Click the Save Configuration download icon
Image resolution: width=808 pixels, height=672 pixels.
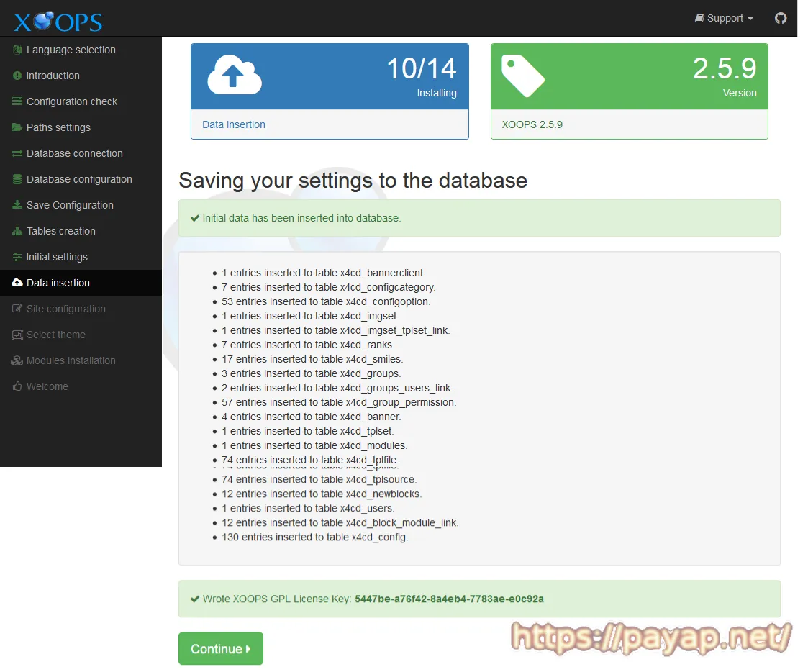(x=17, y=205)
